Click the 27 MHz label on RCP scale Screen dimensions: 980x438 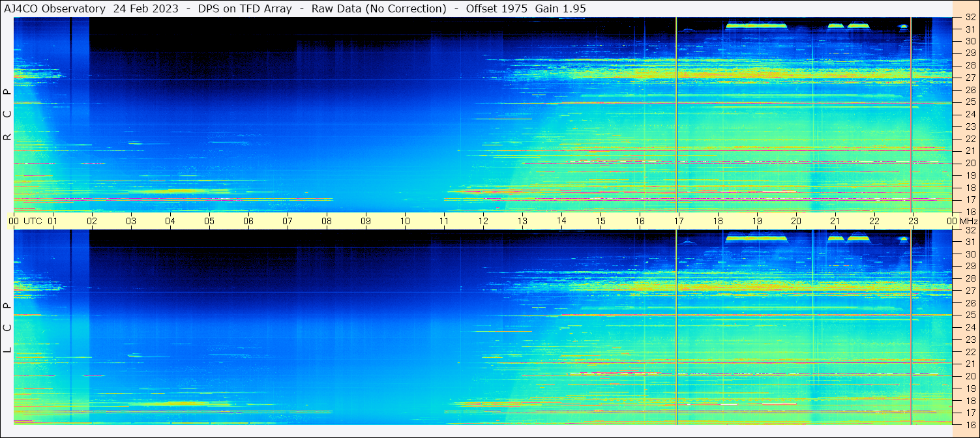point(970,78)
